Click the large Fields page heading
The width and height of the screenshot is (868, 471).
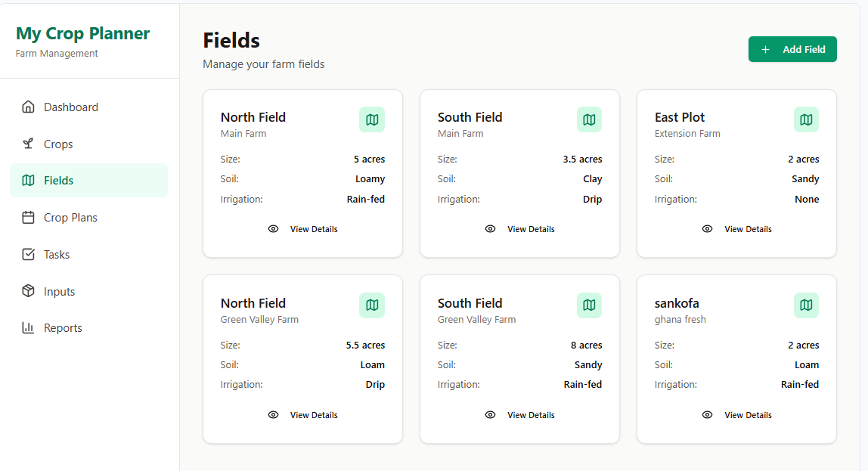pyautogui.click(x=231, y=40)
